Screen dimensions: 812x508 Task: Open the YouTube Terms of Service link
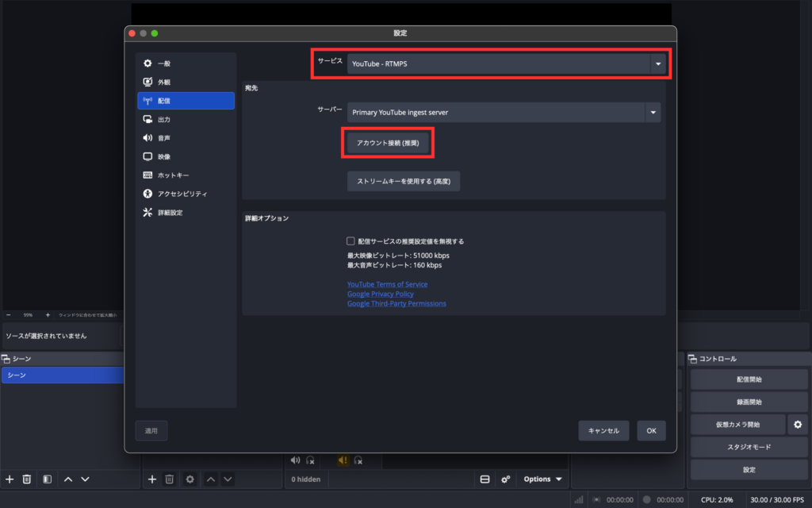coord(387,284)
